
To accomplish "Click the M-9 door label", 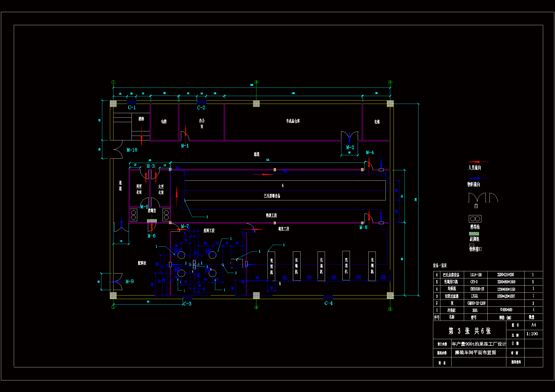I will pyautogui.click(x=130, y=282).
